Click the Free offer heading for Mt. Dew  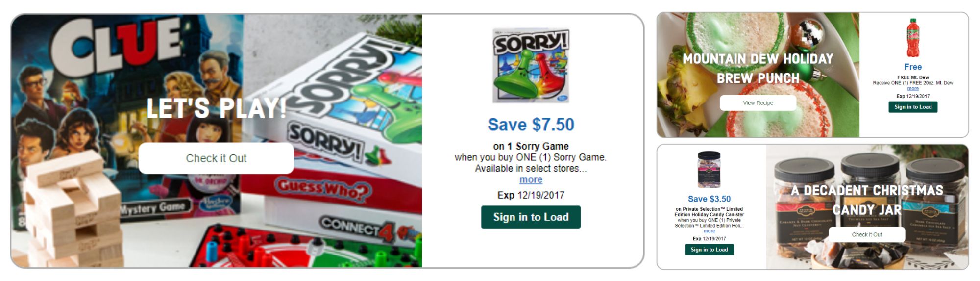point(913,67)
